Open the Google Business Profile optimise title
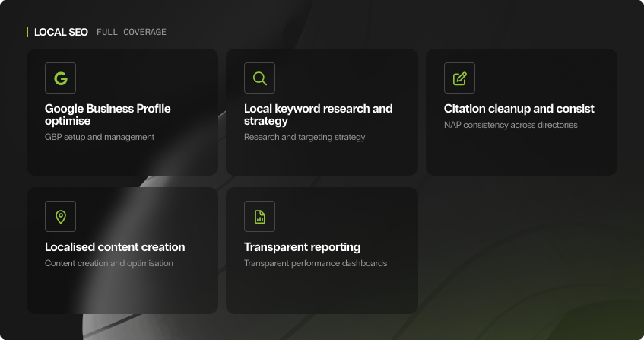Image resolution: width=644 pixels, height=340 pixels. tap(108, 115)
